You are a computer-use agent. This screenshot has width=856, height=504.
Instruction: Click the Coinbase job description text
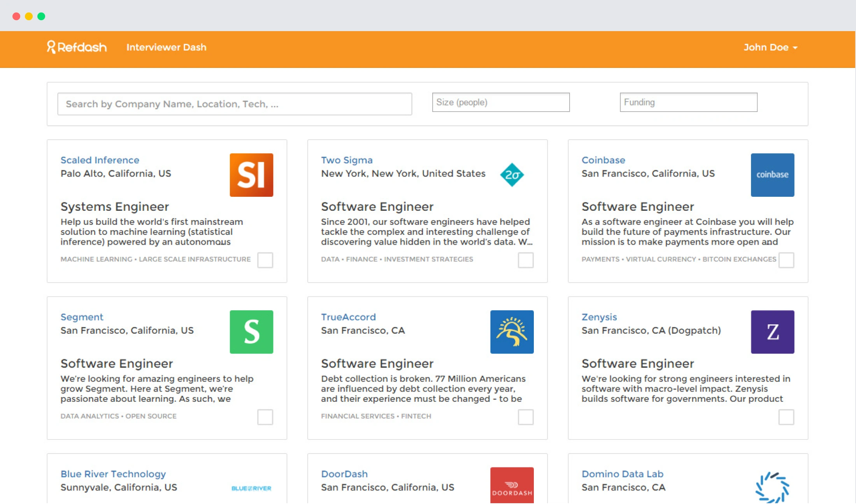[x=688, y=232]
